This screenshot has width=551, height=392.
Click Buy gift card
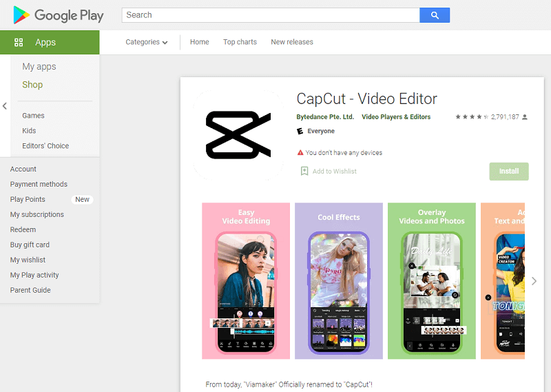pos(30,245)
